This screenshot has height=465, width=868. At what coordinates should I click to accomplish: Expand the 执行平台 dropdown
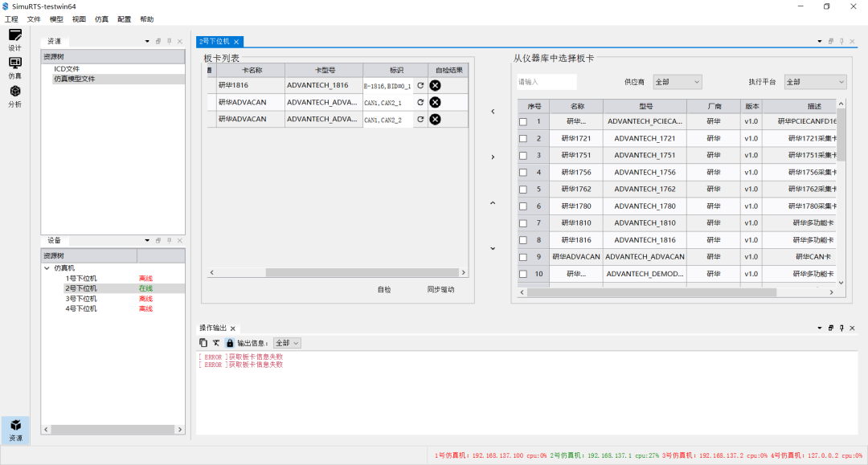coord(814,82)
